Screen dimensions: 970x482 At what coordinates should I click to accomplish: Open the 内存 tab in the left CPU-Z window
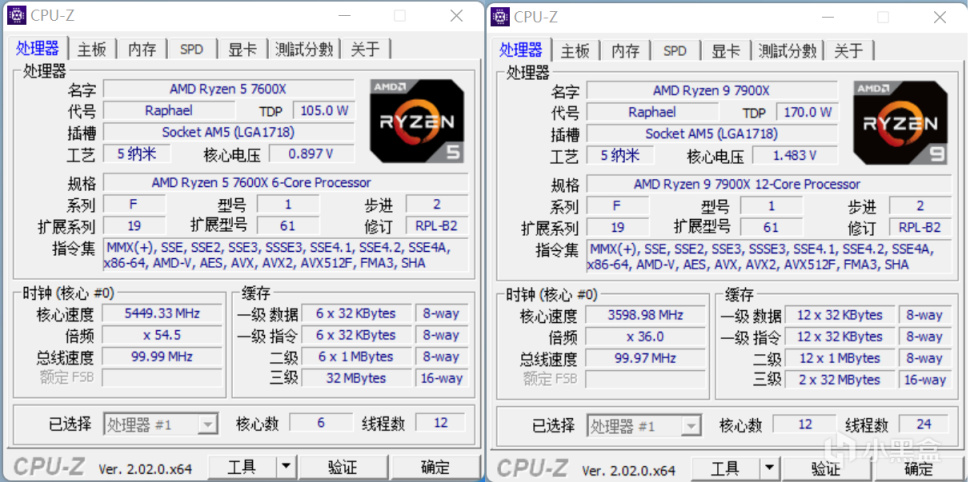click(142, 49)
